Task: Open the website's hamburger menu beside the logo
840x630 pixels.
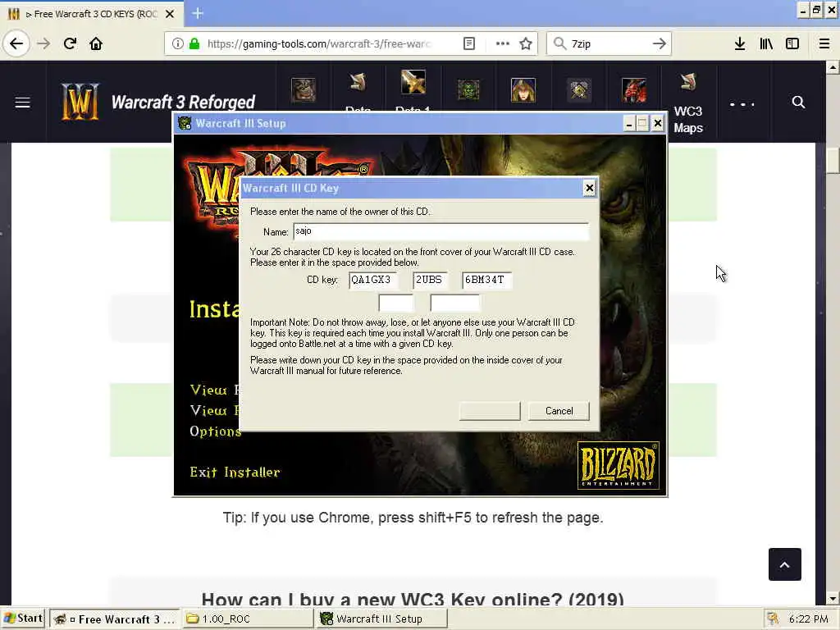Action: coord(22,103)
